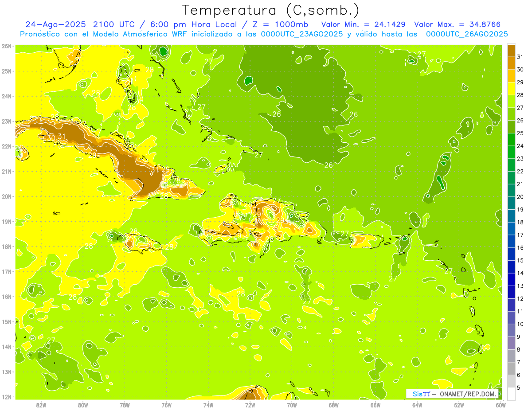
Task: Click the latitude label 15N
Action: (7, 321)
